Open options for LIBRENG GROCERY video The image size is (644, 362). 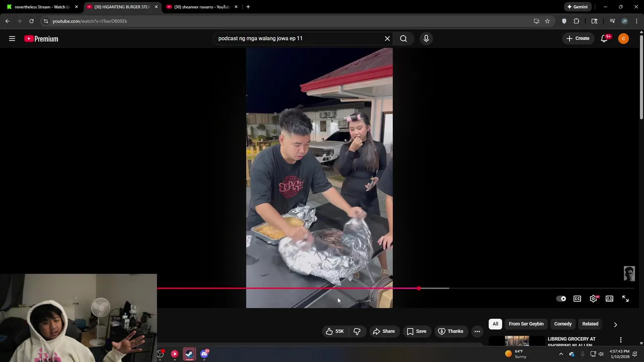point(621,340)
